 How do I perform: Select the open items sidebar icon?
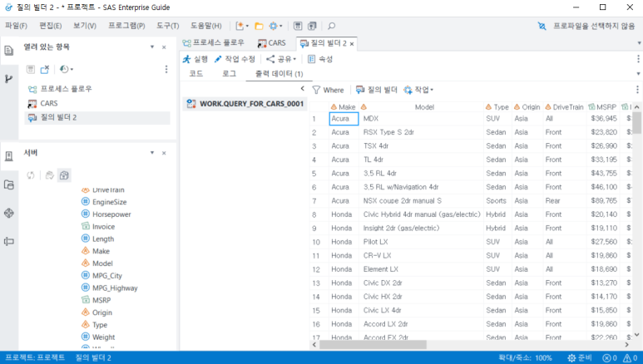pyautogui.click(x=8, y=51)
